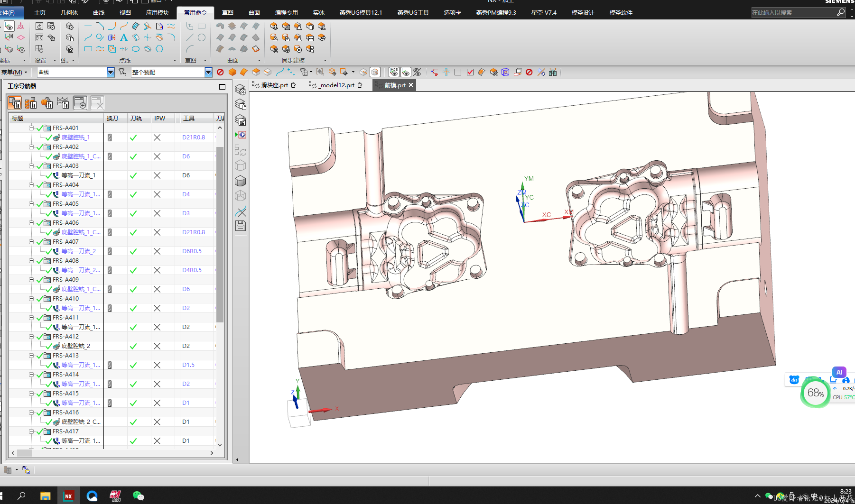
Task: Select the 等高一刀流_2 operation under FRS-A407
Action: pyautogui.click(x=78, y=251)
